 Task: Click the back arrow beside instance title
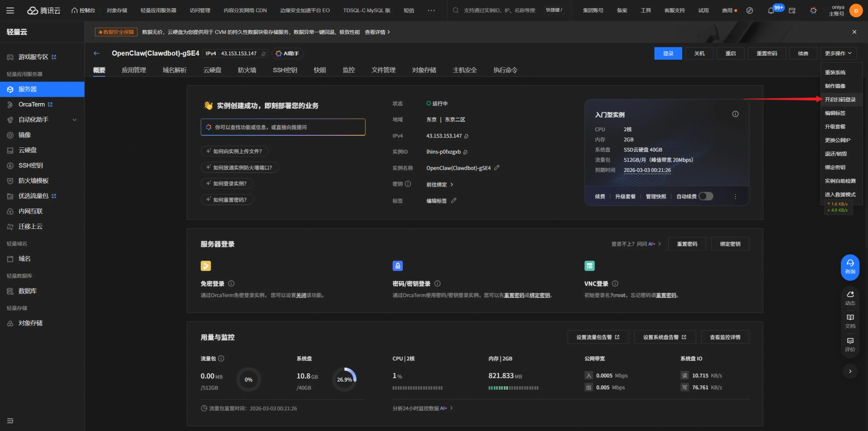(96, 53)
